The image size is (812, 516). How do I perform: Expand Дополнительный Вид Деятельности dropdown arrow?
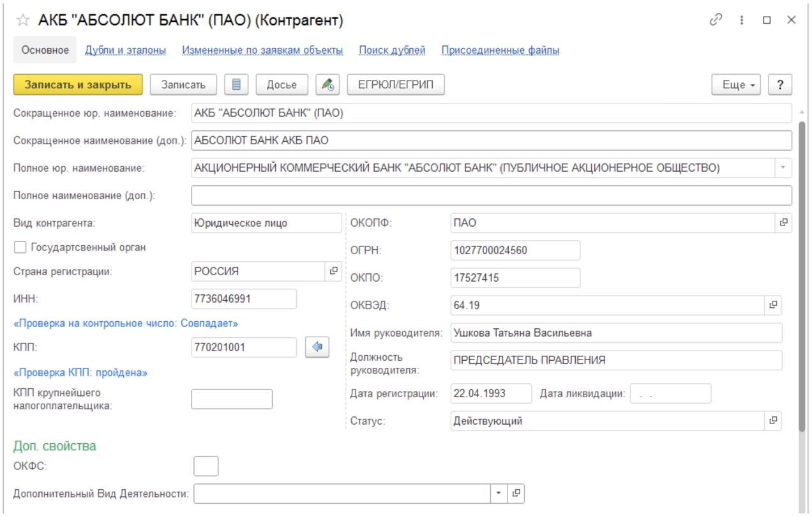pos(499,493)
